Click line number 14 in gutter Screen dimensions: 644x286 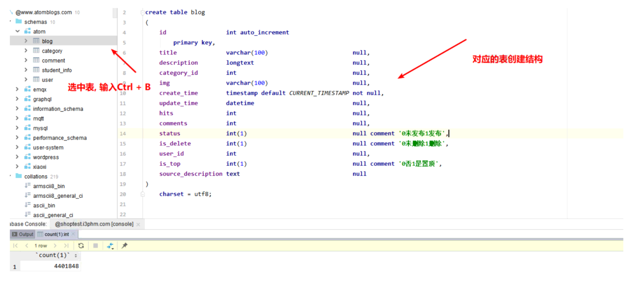(123, 133)
